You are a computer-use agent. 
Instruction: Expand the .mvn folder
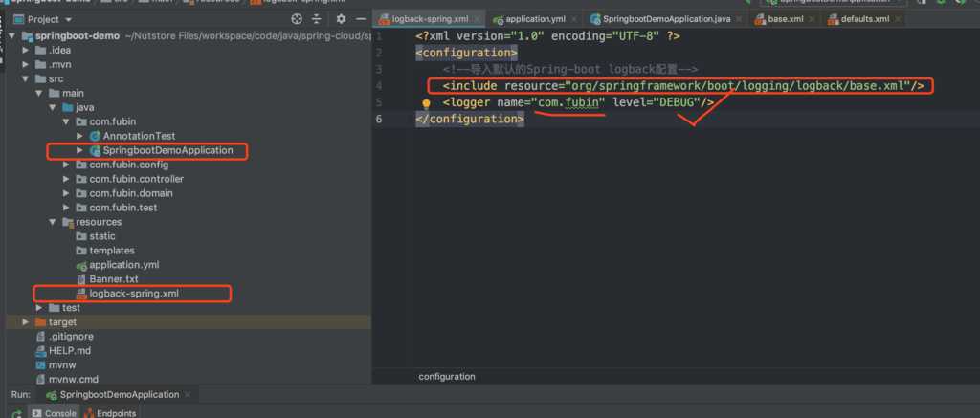26,64
